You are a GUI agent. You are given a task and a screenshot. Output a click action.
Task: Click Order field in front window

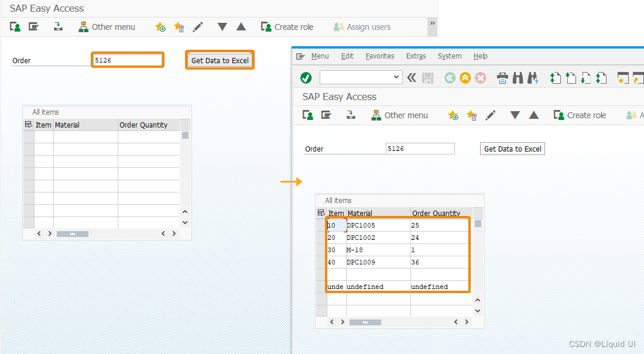pyautogui.click(x=420, y=149)
